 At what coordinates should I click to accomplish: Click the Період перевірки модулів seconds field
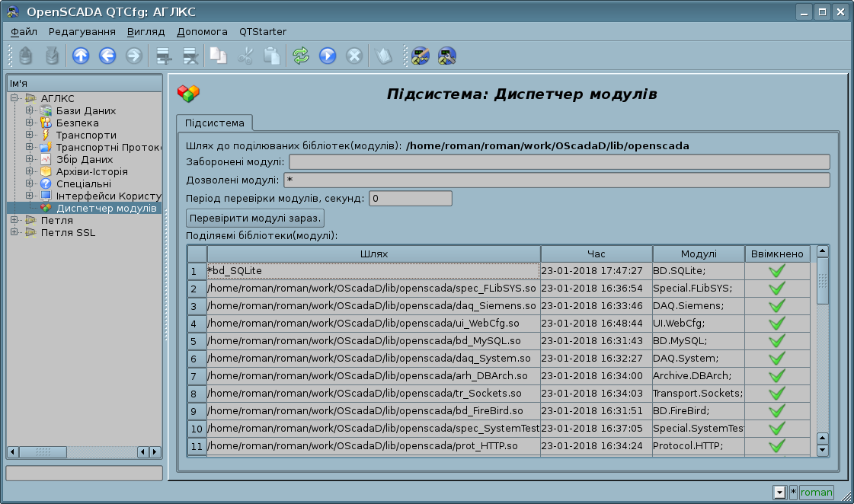coord(411,199)
